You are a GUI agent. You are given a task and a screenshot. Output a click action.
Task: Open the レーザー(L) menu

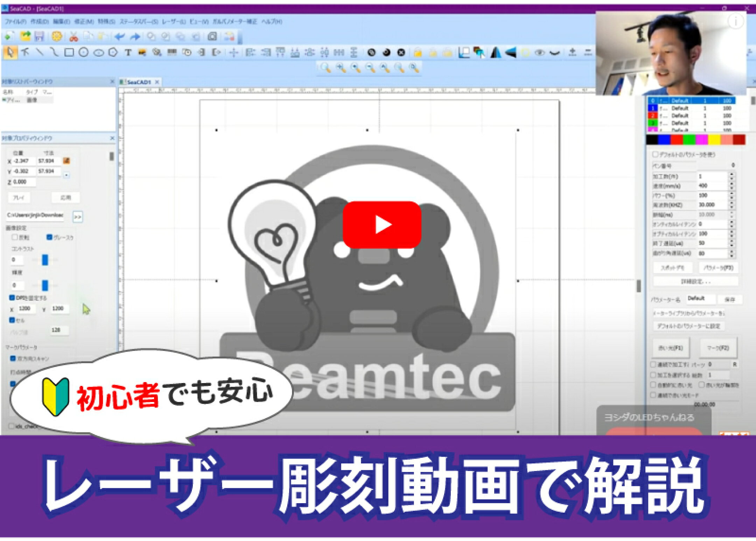pos(174,22)
